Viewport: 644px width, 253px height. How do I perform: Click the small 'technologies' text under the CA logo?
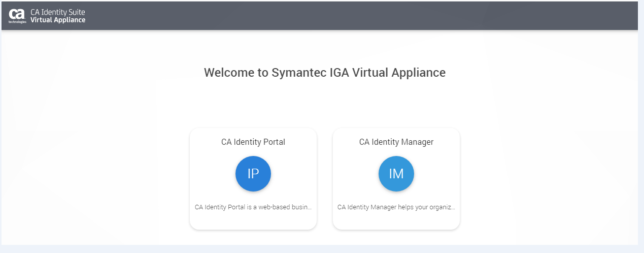17,22
